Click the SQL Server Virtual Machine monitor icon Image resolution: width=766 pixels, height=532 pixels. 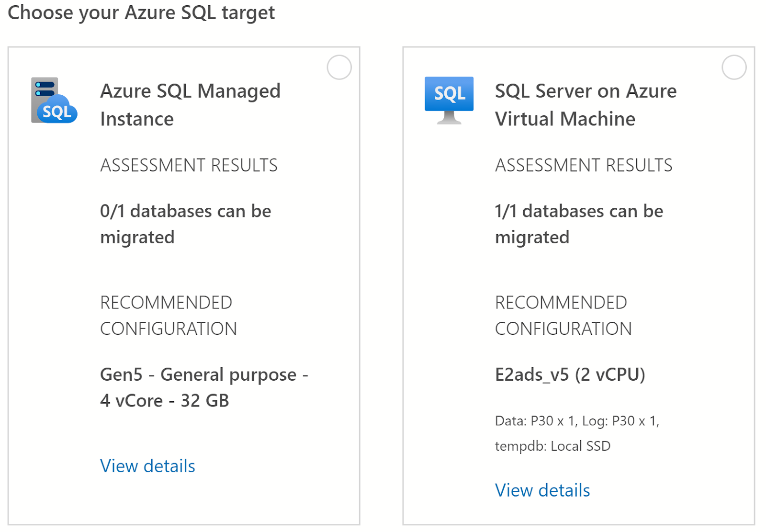pos(449,100)
